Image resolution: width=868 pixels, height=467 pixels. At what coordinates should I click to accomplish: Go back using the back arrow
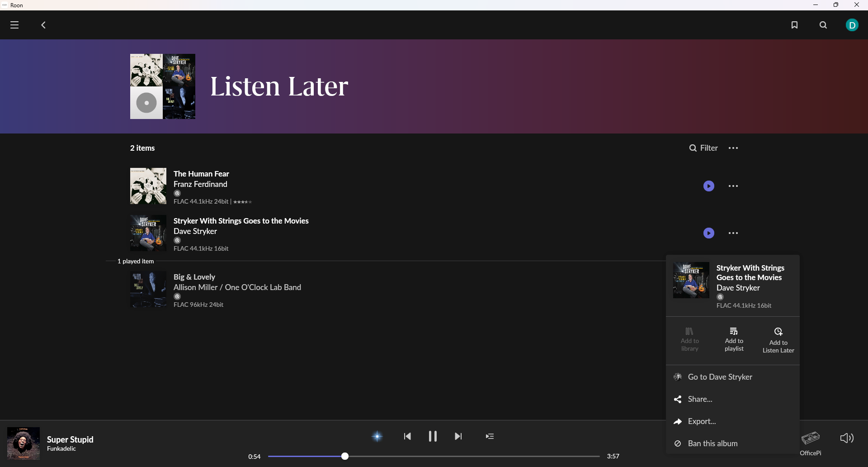click(x=43, y=25)
